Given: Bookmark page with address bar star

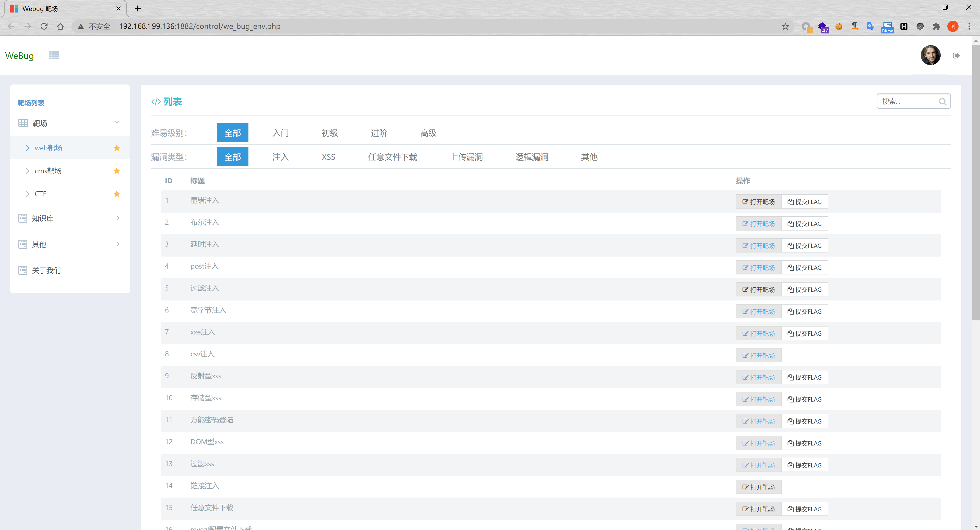Looking at the screenshot, I should pyautogui.click(x=785, y=26).
